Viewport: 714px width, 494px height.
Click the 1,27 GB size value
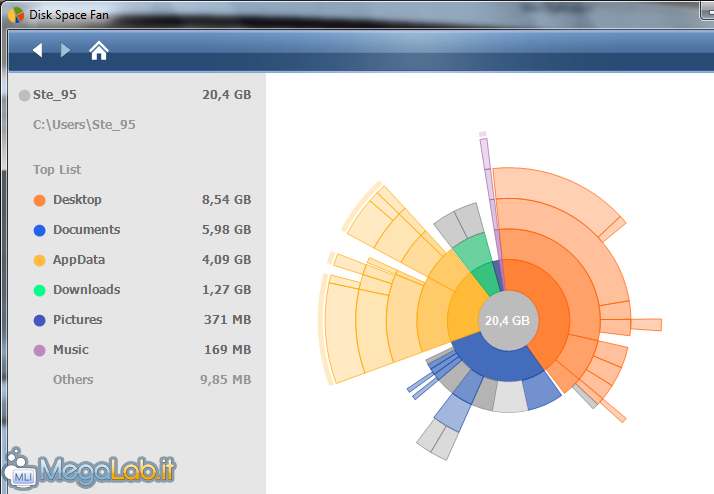click(x=227, y=290)
